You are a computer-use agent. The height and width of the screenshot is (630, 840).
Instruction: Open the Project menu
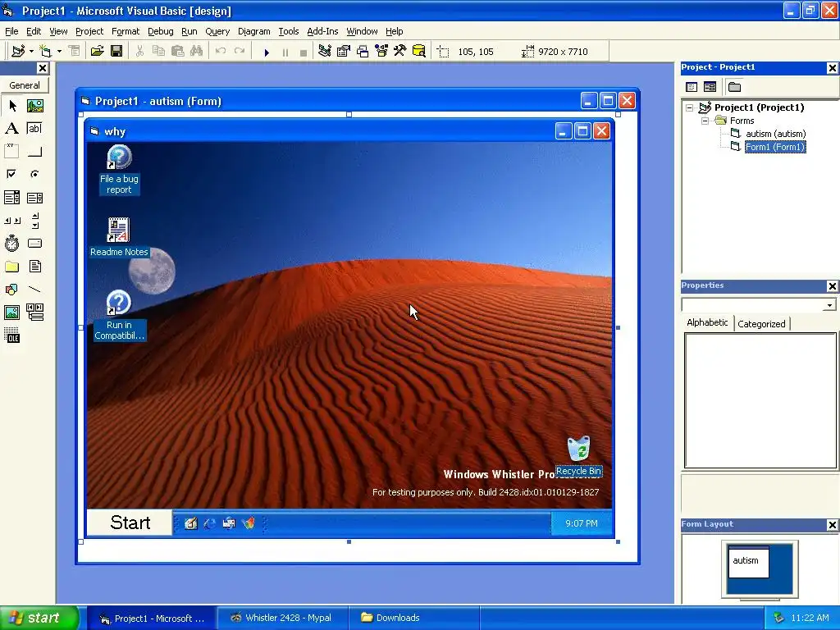89,32
